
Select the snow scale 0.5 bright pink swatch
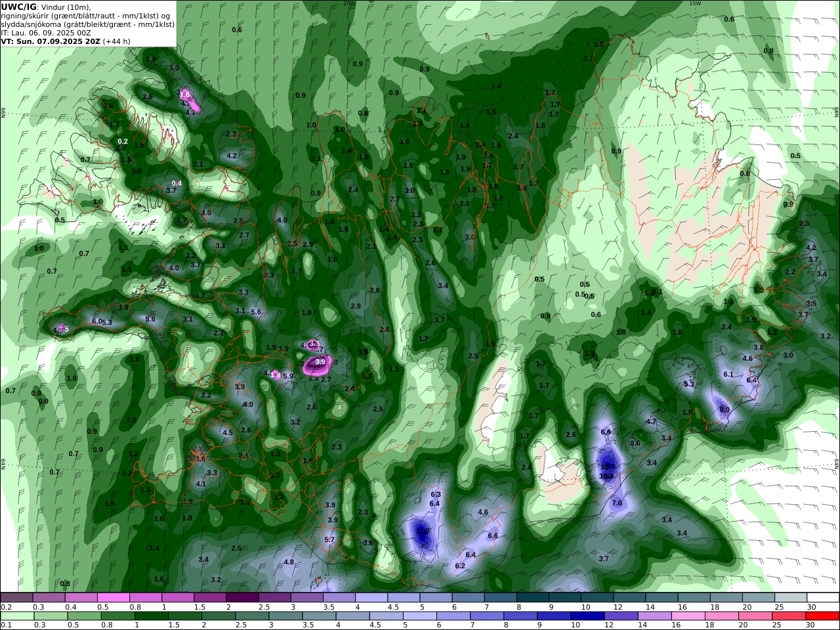tap(113, 598)
